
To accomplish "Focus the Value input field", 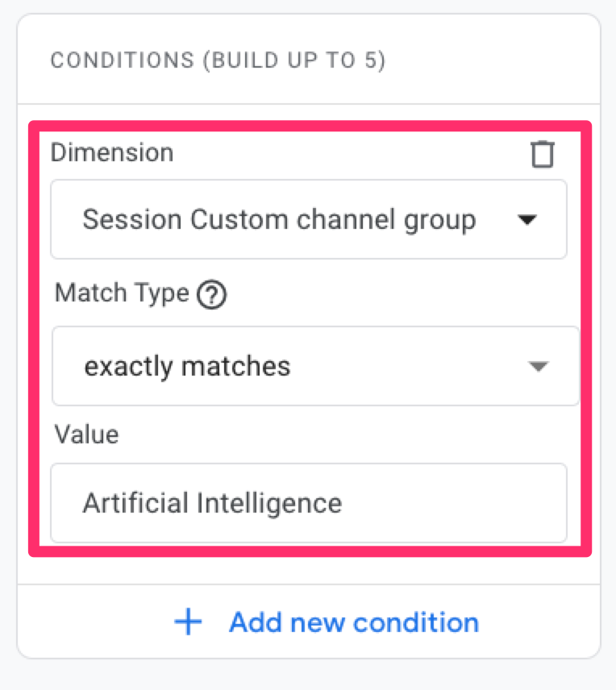I will click(x=308, y=503).
